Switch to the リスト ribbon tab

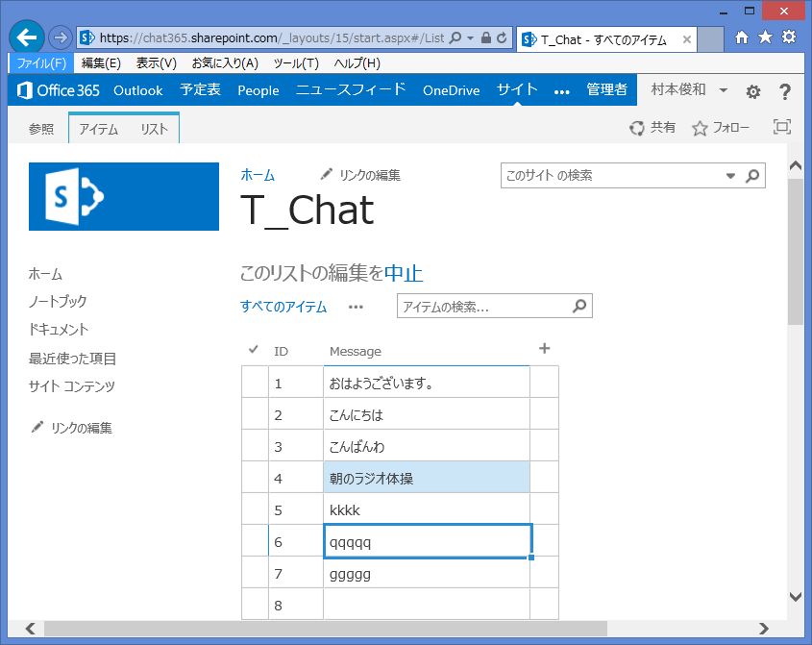(x=154, y=129)
